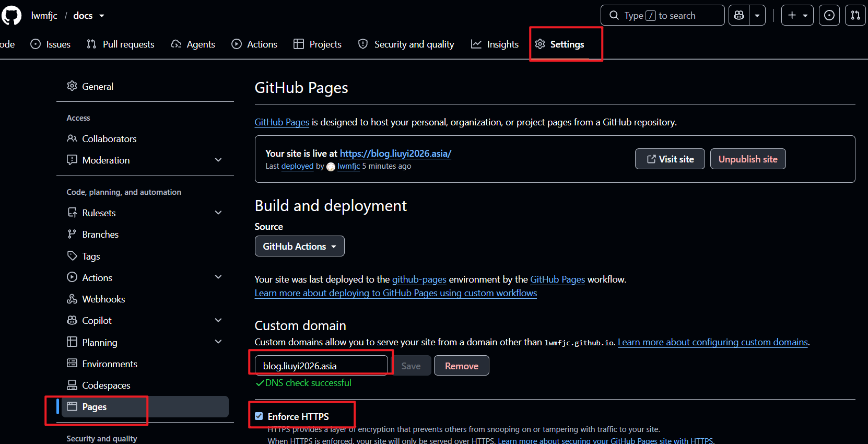Image resolution: width=868 pixels, height=444 pixels.
Task: Open Learn more about configuring custom domains
Action: (713, 342)
